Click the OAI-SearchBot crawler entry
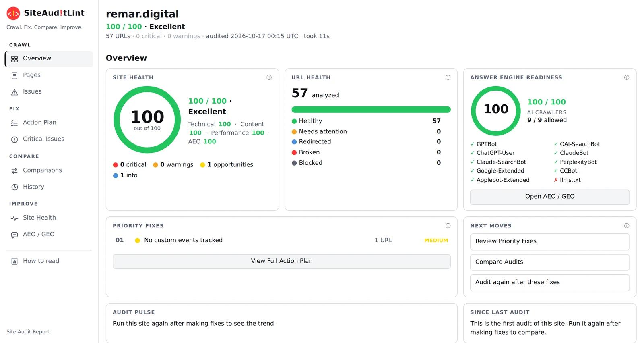Viewport: 644px width, 343px height. pos(577,144)
